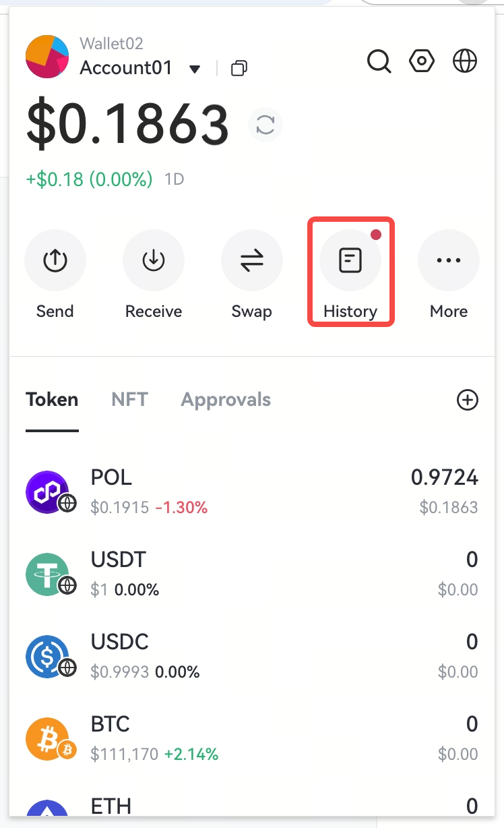The width and height of the screenshot is (504, 828).
Task: Select the Token tab
Action: (x=52, y=400)
